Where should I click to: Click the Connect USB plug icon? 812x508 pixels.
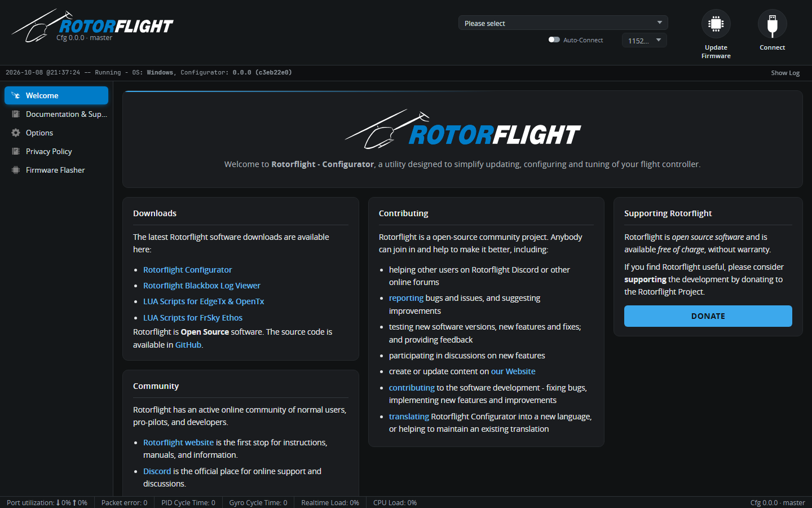773,24
